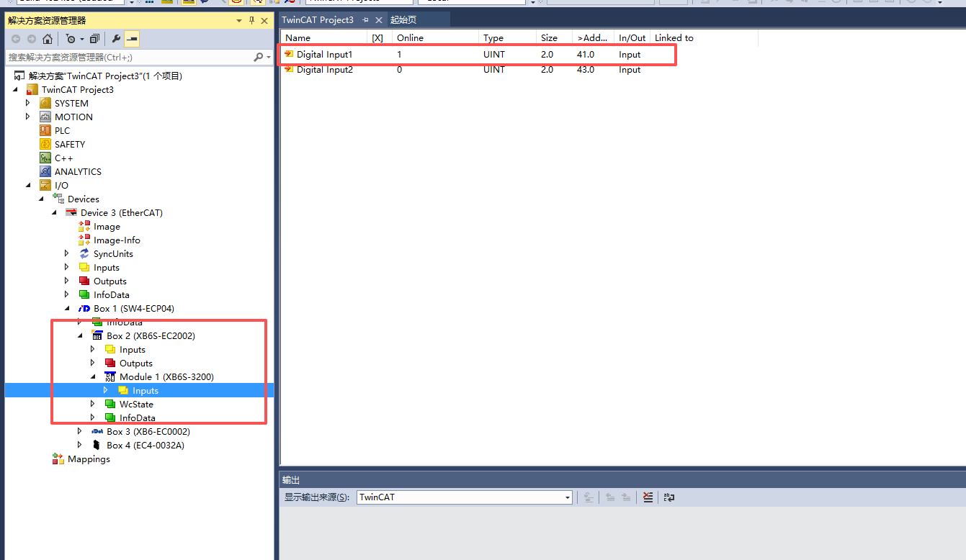Toggle word wrap in the Output panel
Screen dimensions: 966x560
coord(668,497)
